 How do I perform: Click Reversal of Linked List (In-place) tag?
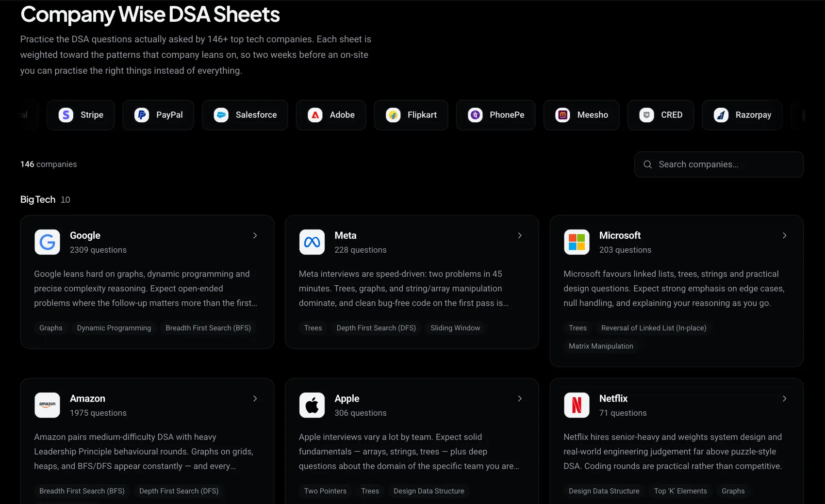tap(654, 328)
